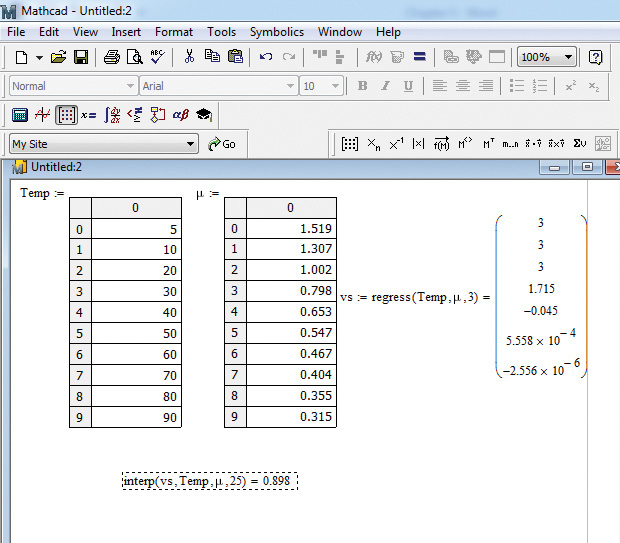The image size is (620, 543).
Task: Open the Arial font dropdown
Action: tap(291, 86)
